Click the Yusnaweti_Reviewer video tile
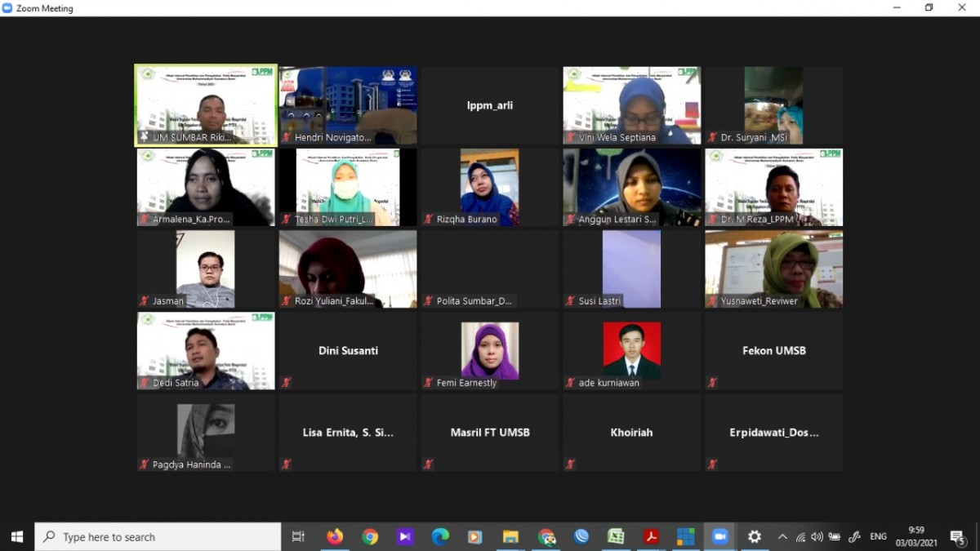 [773, 269]
